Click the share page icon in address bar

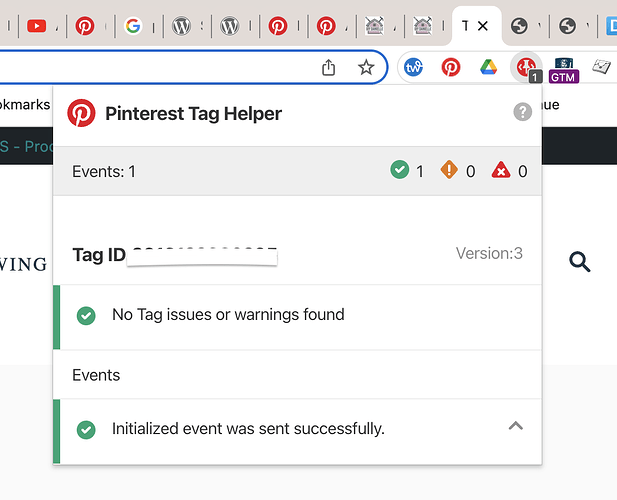click(329, 67)
